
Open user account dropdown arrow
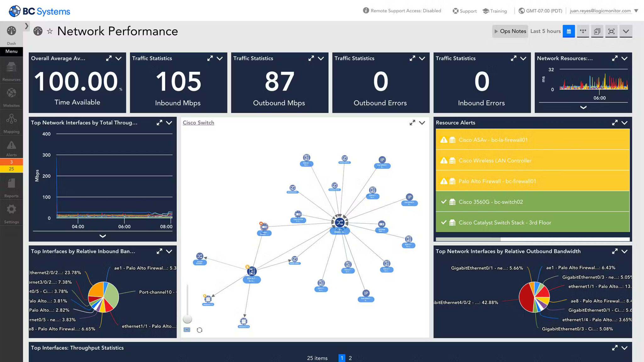click(636, 11)
